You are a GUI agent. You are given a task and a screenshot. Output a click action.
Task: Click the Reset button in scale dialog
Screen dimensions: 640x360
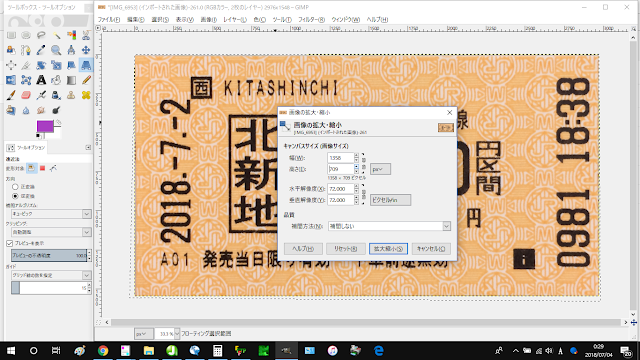click(x=346, y=249)
